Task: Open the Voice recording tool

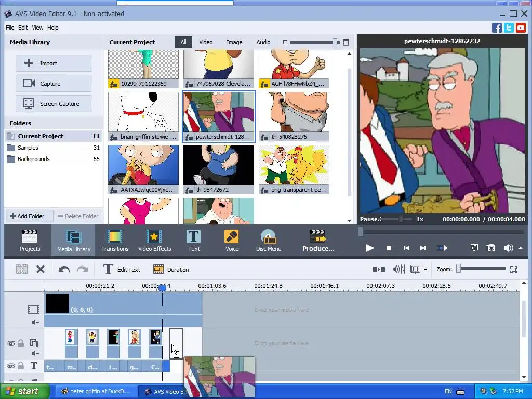Action: [232, 241]
